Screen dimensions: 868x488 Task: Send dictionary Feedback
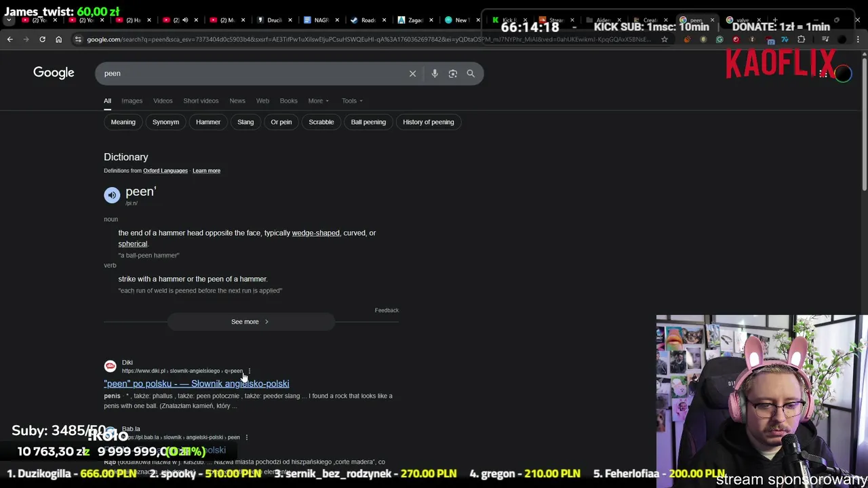tap(387, 310)
